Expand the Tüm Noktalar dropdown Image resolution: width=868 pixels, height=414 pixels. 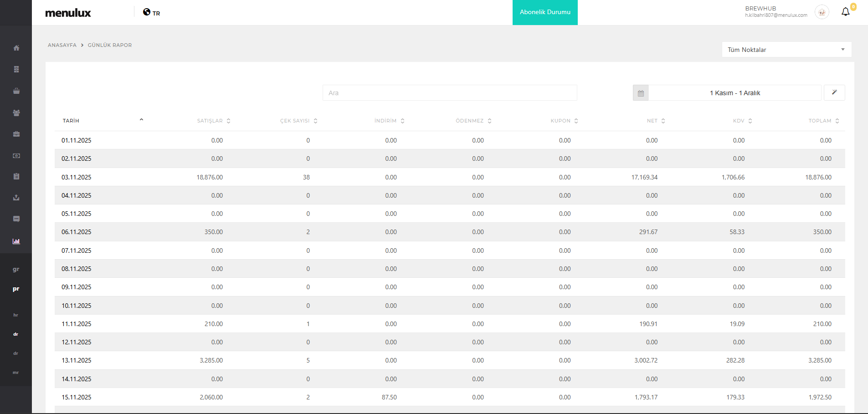click(786, 50)
